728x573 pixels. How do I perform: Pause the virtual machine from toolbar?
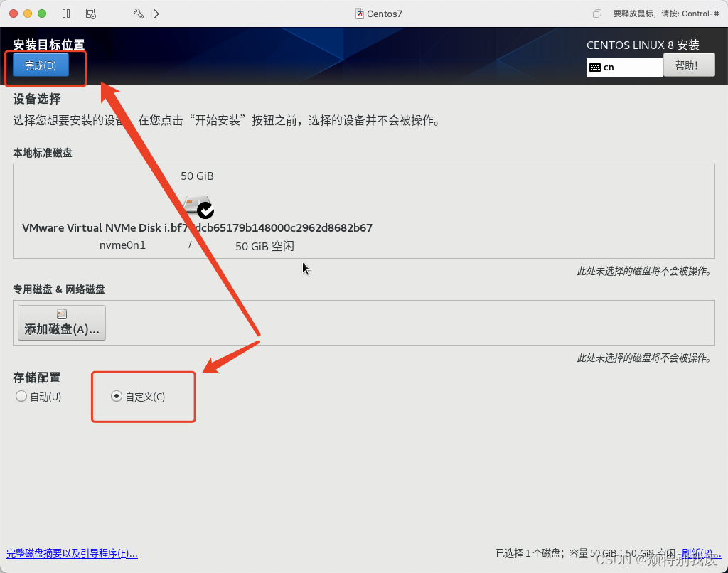coord(66,14)
